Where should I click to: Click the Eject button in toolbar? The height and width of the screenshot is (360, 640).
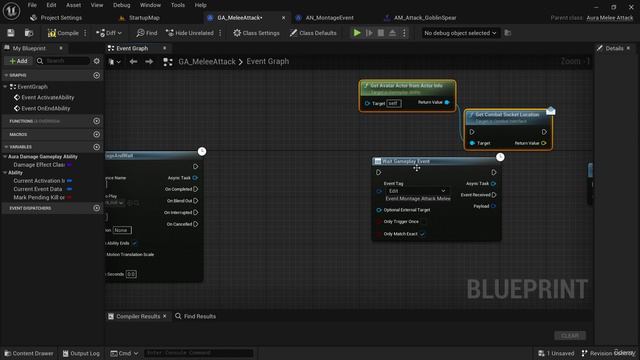pos(392,33)
